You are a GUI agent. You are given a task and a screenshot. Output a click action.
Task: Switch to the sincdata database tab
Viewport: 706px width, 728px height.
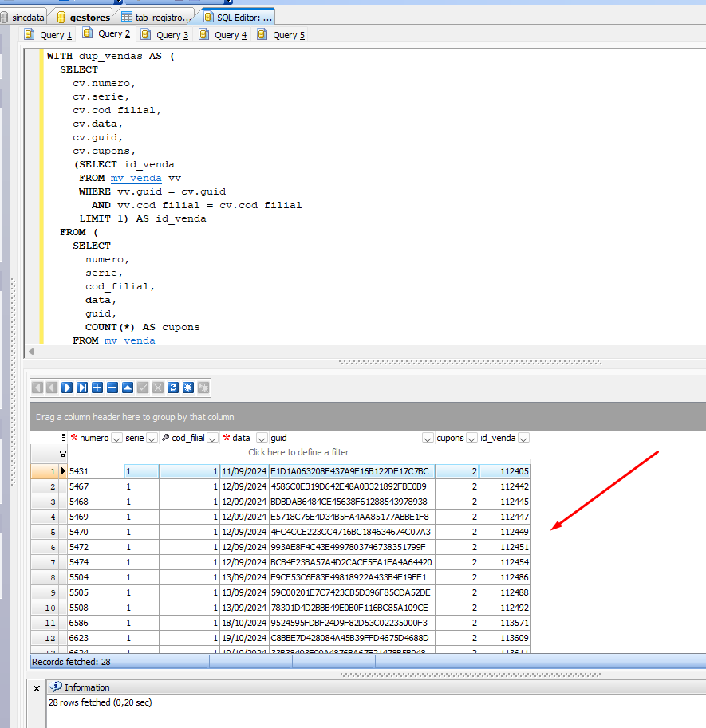pos(24,16)
